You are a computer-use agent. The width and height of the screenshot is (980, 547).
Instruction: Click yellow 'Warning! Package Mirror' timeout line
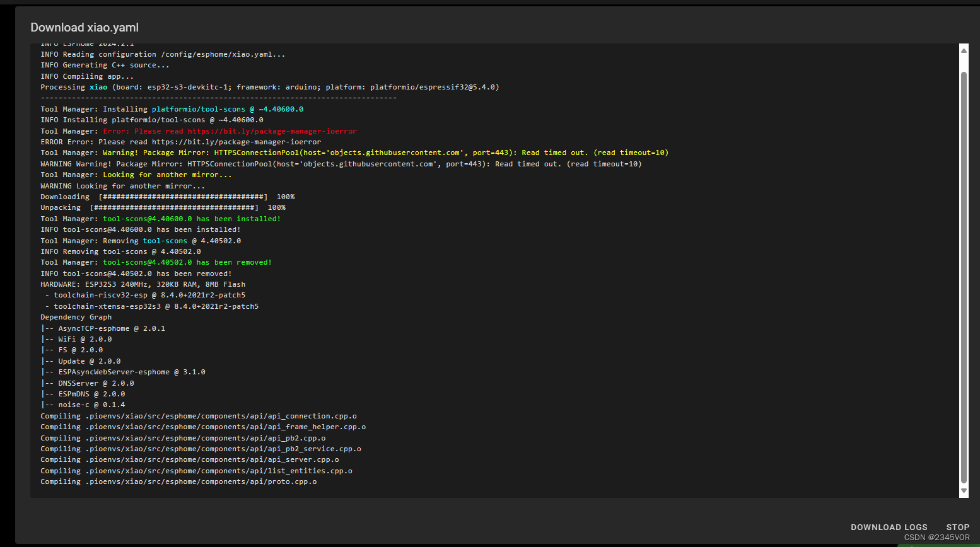(x=354, y=153)
